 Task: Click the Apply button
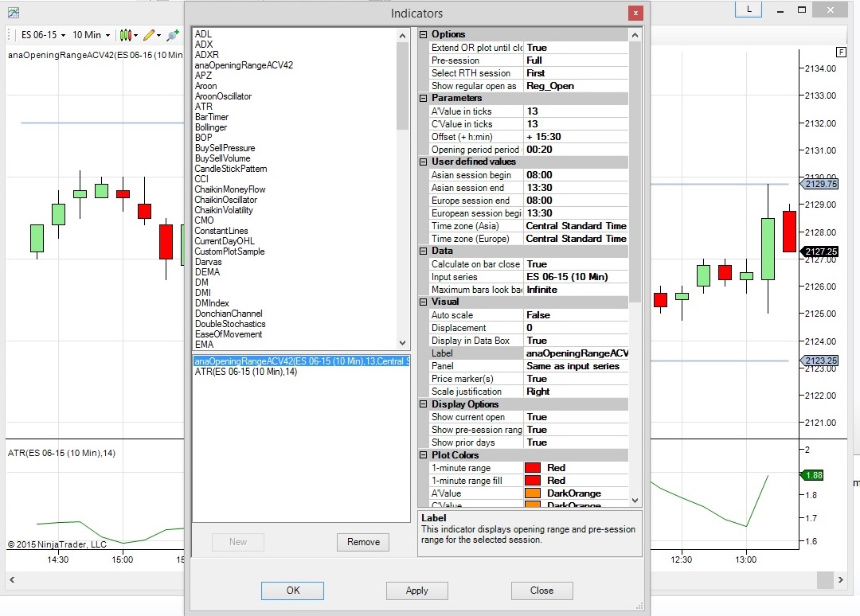point(416,591)
